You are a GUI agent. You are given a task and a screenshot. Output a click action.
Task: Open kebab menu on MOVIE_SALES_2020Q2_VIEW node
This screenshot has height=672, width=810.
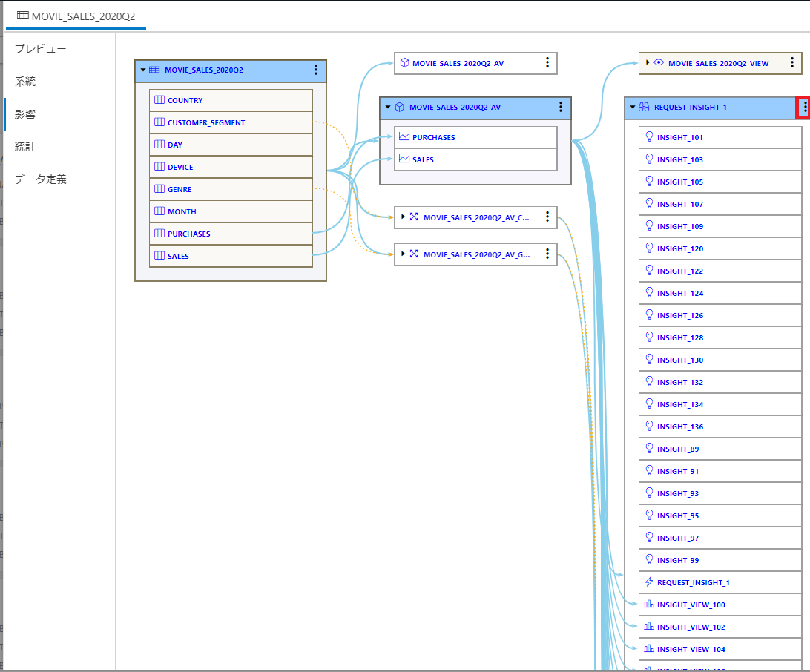tap(791, 63)
